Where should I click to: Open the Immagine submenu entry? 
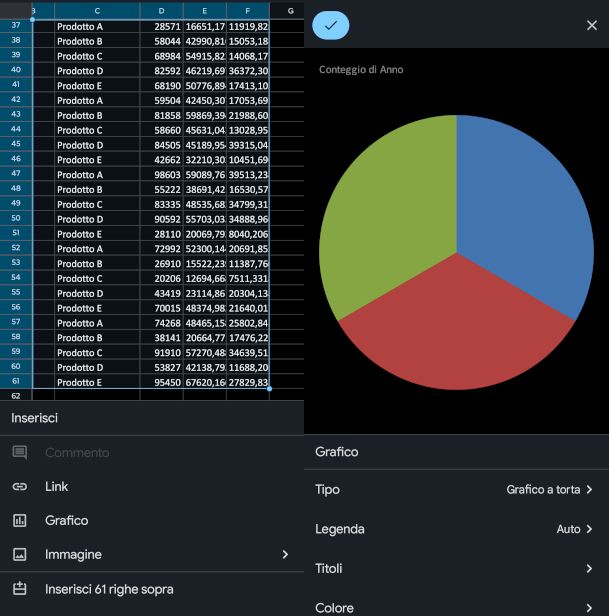(152, 554)
